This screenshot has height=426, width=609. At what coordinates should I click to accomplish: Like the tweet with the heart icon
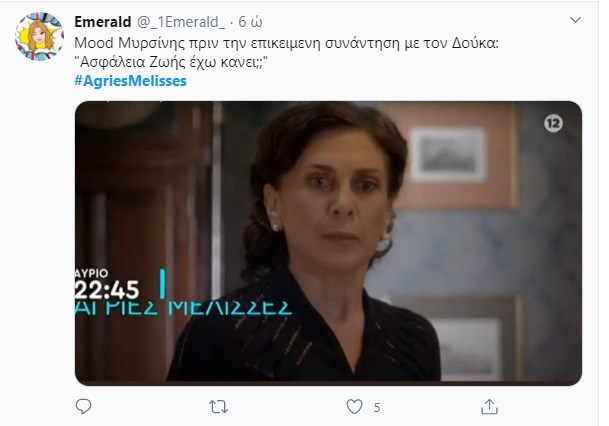pyautogui.click(x=354, y=407)
